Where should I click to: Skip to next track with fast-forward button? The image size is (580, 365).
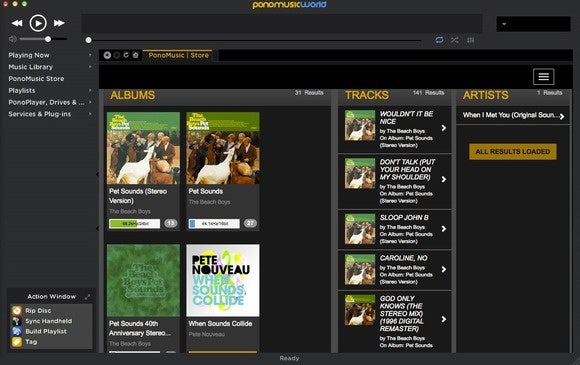[x=59, y=23]
